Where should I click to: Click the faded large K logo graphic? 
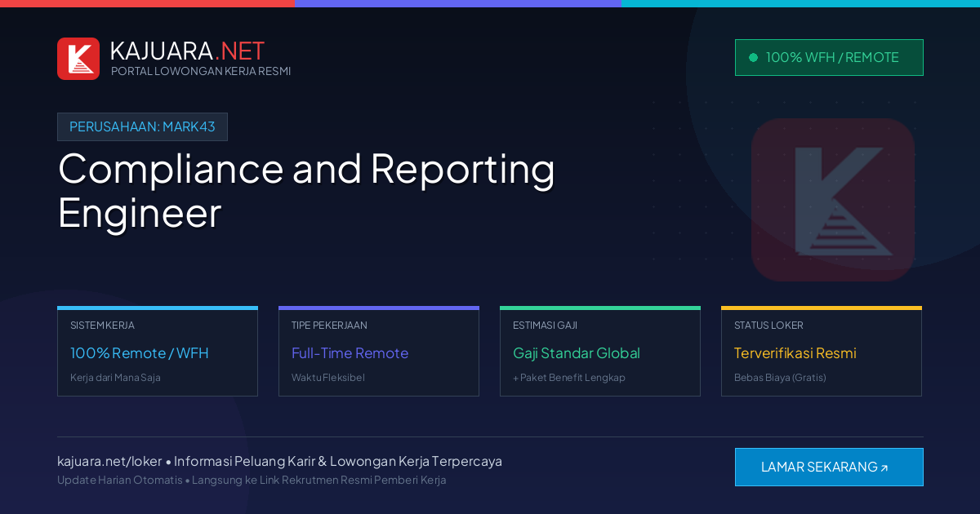coord(833,200)
